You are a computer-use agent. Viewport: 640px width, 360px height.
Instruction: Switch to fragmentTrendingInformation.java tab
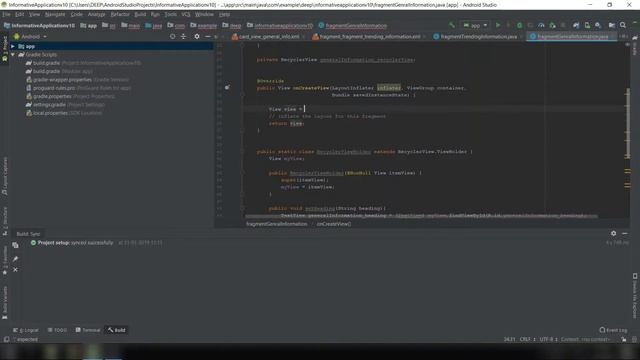point(478,36)
